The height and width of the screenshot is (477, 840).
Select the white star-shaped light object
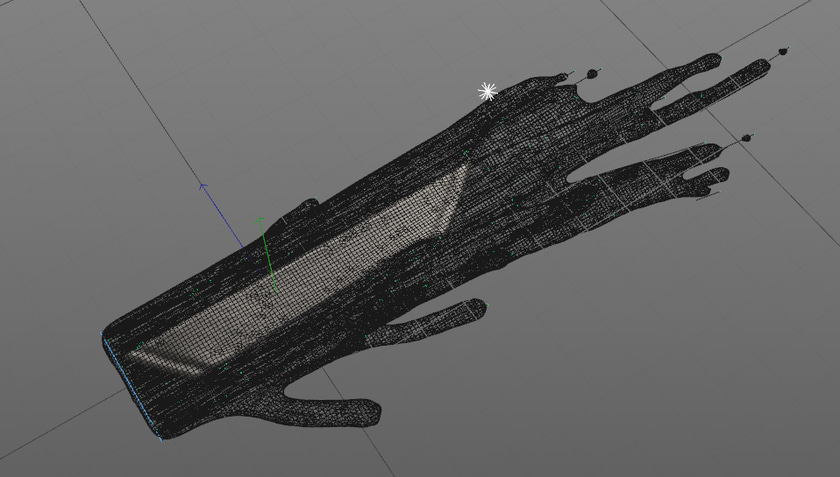tap(487, 92)
